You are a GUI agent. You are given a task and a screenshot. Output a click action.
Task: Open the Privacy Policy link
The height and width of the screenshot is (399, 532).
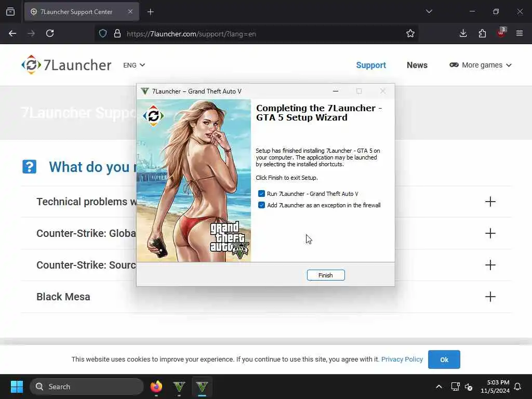coord(402,360)
